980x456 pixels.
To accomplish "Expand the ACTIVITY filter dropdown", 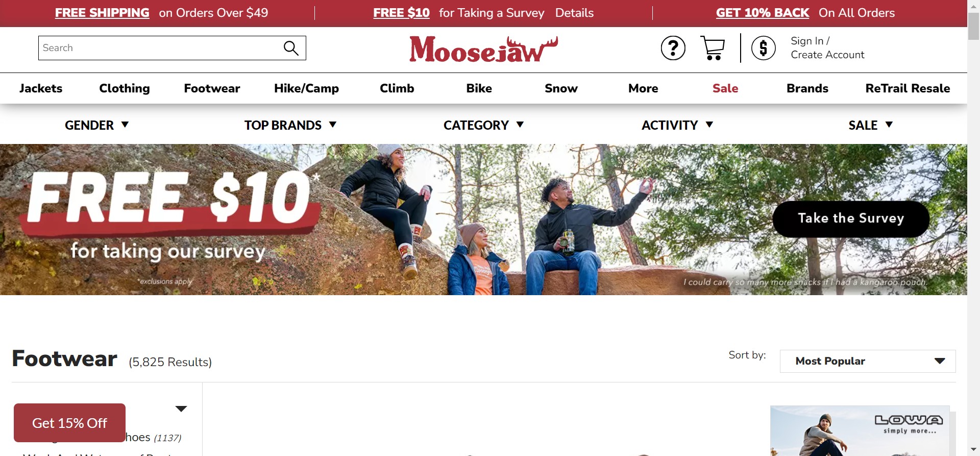I will (x=677, y=125).
